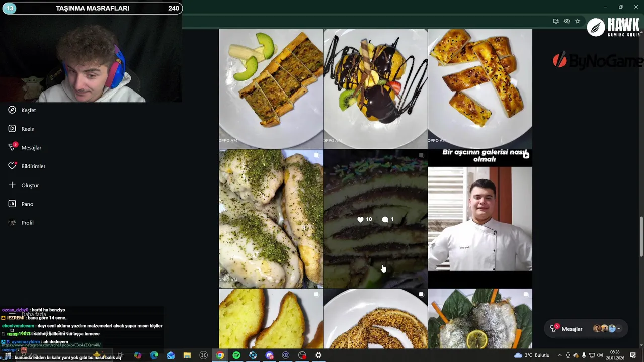Open Outlook mail from the taskbar

point(171,355)
